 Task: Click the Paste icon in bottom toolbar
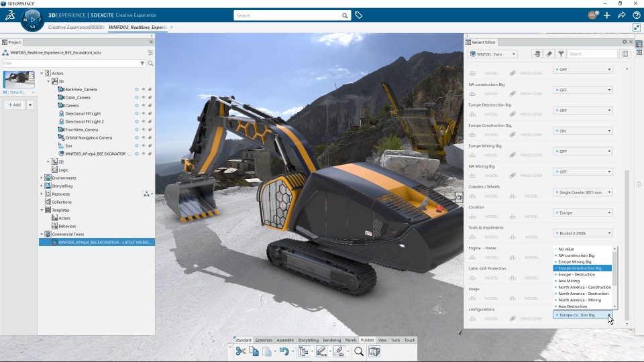point(267,351)
